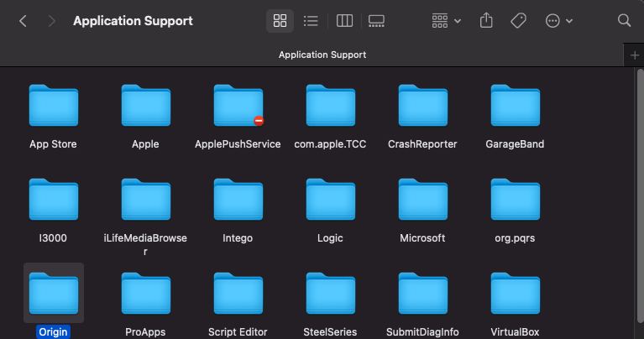Switch to column view
This screenshot has height=339, width=644.
coord(344,21)
